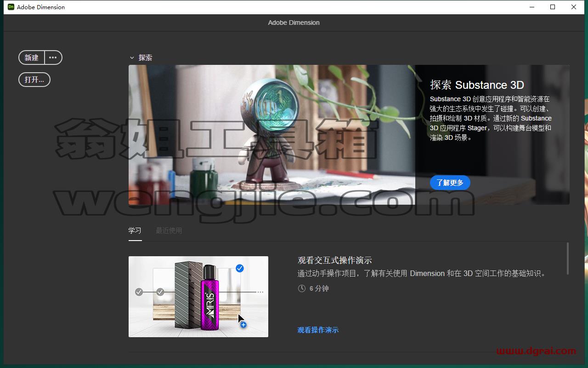Click the Adobe Dimension app icon in title bar

click(x=11, y=7)
